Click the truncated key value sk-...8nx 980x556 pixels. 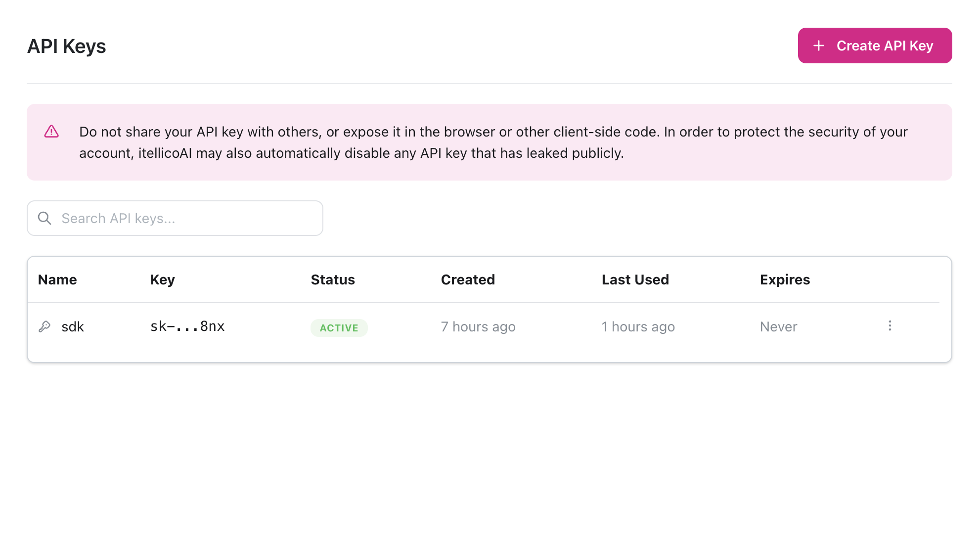coord(187,326)
